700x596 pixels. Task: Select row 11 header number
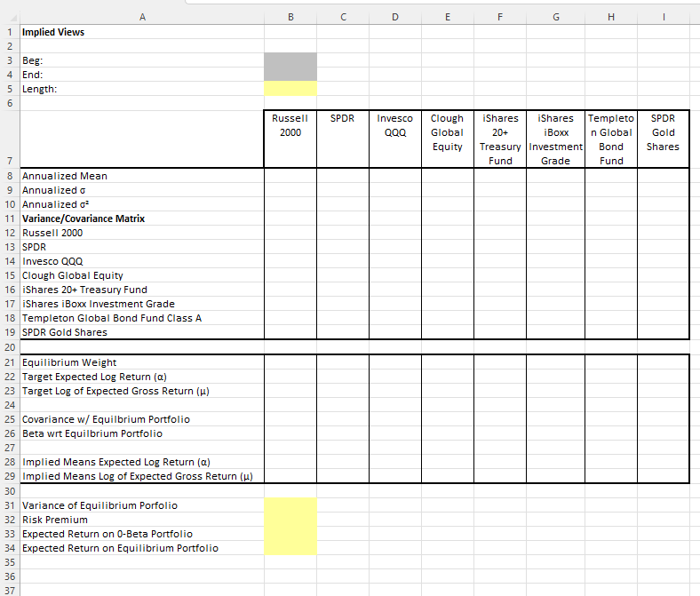pyautogui.click(x=10, y=219)
